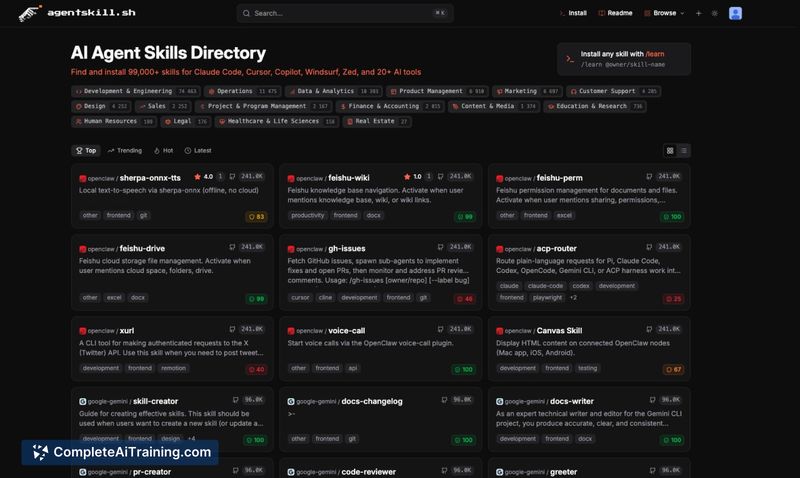Click the plus icon in header
The width and height of the screenshot is (800, 478).
click(699, 13)
